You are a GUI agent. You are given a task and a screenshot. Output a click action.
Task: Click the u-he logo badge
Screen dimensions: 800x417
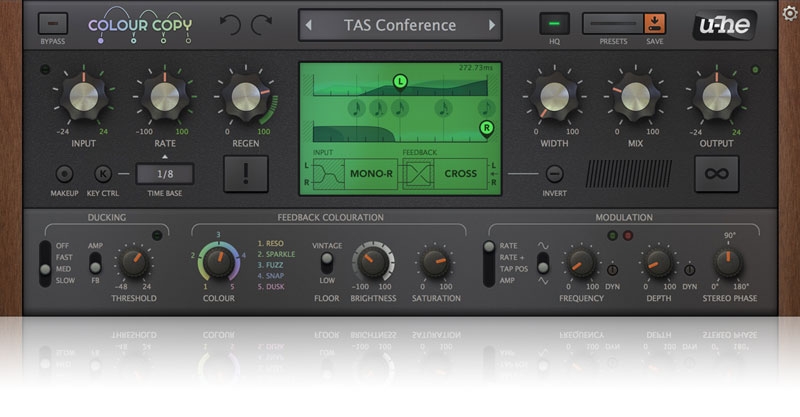(x=727, y=24)
